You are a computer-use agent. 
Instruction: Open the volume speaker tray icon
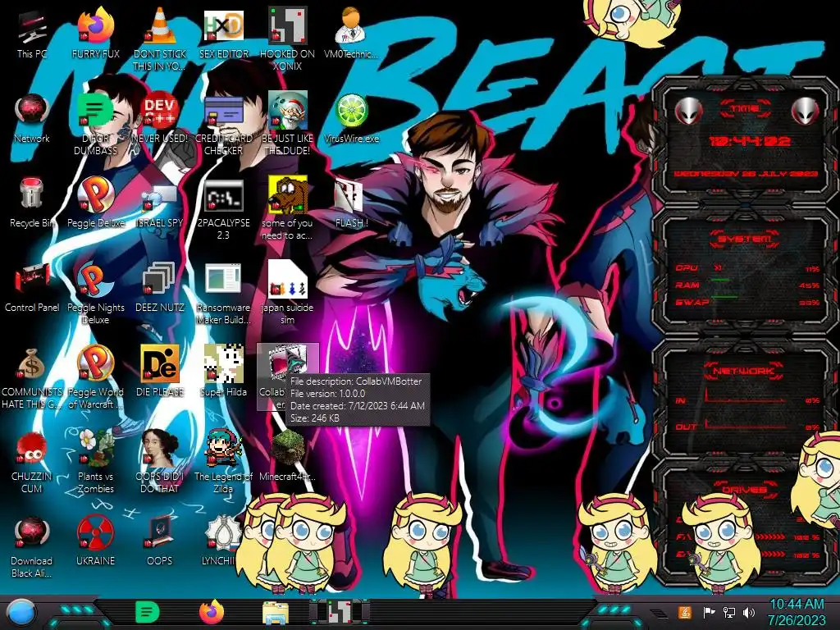point(749,612)
